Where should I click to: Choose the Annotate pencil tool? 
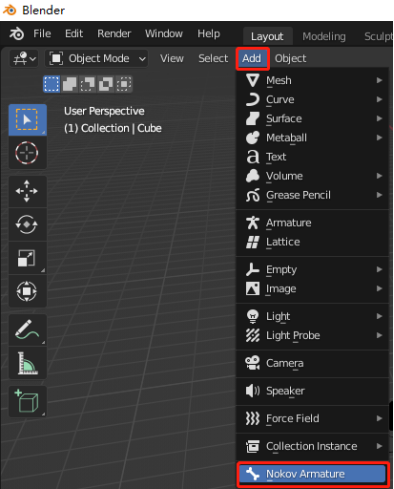(27, 330)
